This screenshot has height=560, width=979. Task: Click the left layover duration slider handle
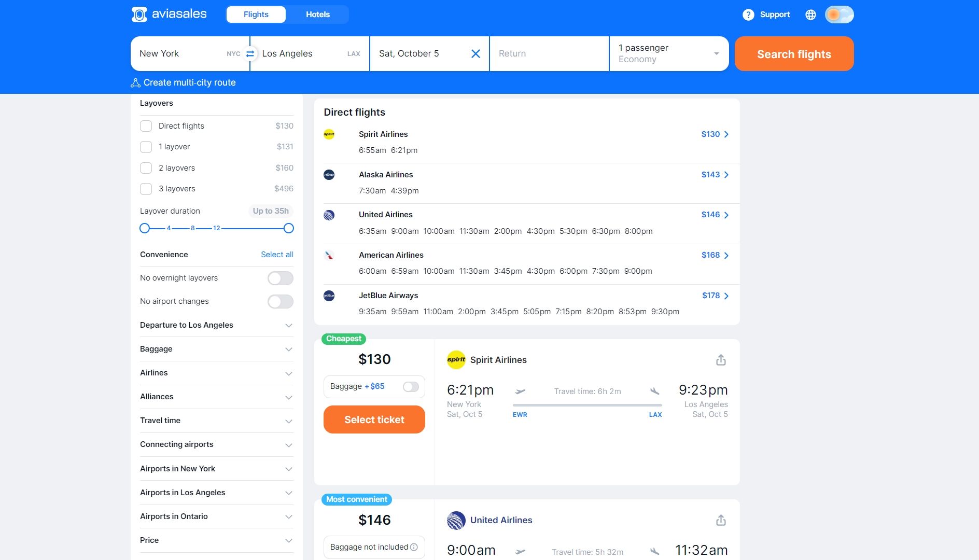[x=145, y=228]
